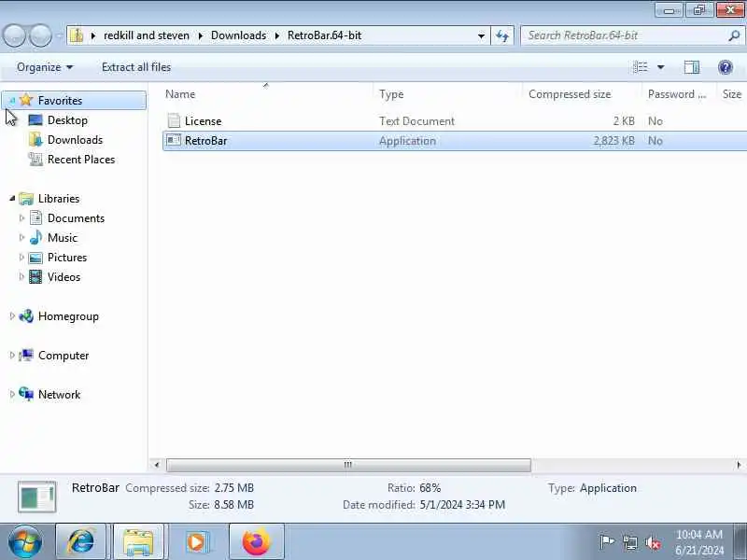747x560 pixels.
Task: Click RetroBar.64-bit breadcrumb segment
Action: 324,35
